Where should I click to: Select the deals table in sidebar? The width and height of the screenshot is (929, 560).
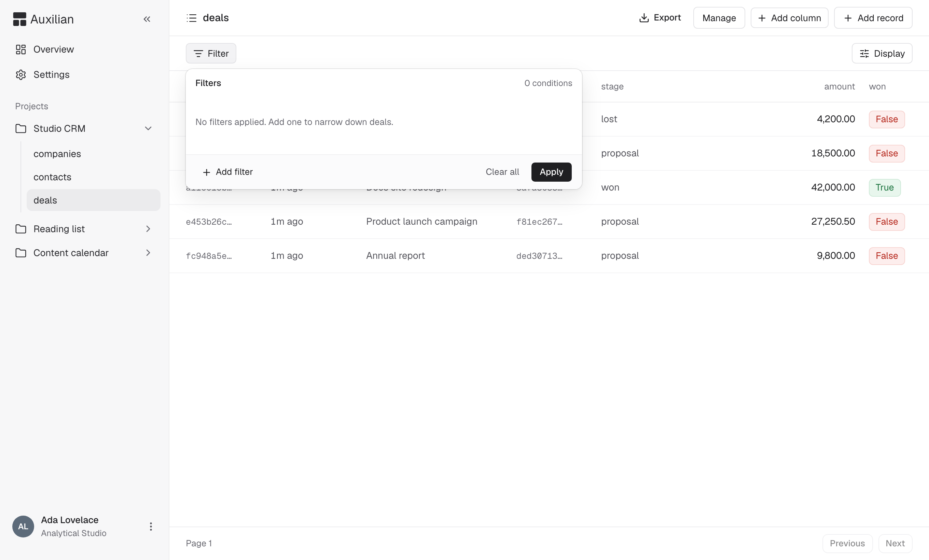pos(94,200)
